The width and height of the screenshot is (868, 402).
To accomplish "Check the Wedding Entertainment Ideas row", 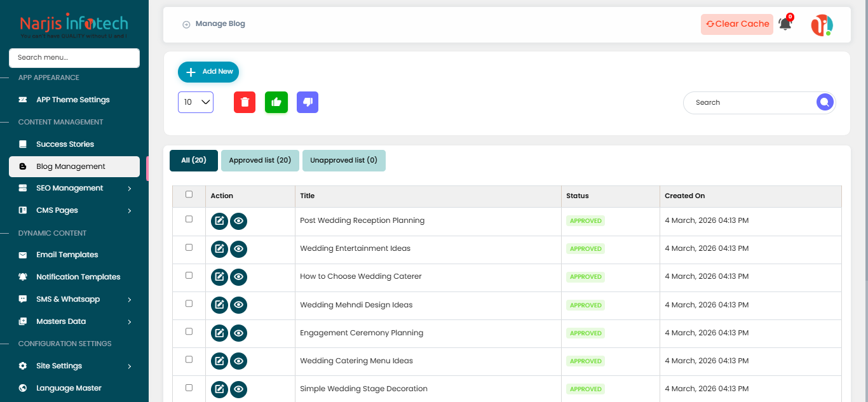I will pos(189,247).
